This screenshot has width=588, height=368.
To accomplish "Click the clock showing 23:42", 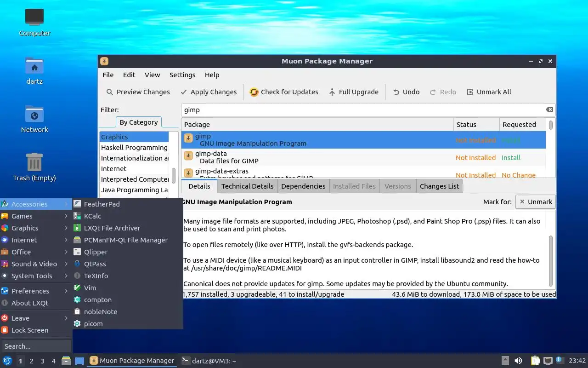I will (577, 361).
